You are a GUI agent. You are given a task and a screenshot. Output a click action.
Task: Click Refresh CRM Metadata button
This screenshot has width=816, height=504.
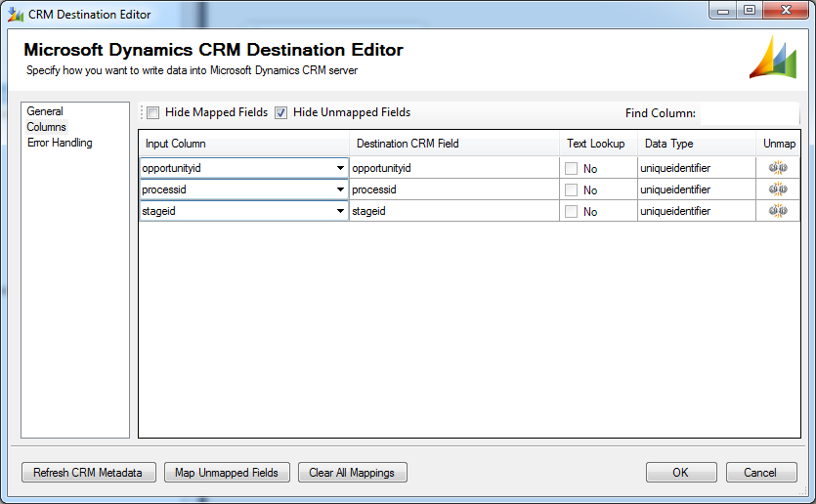89,473
